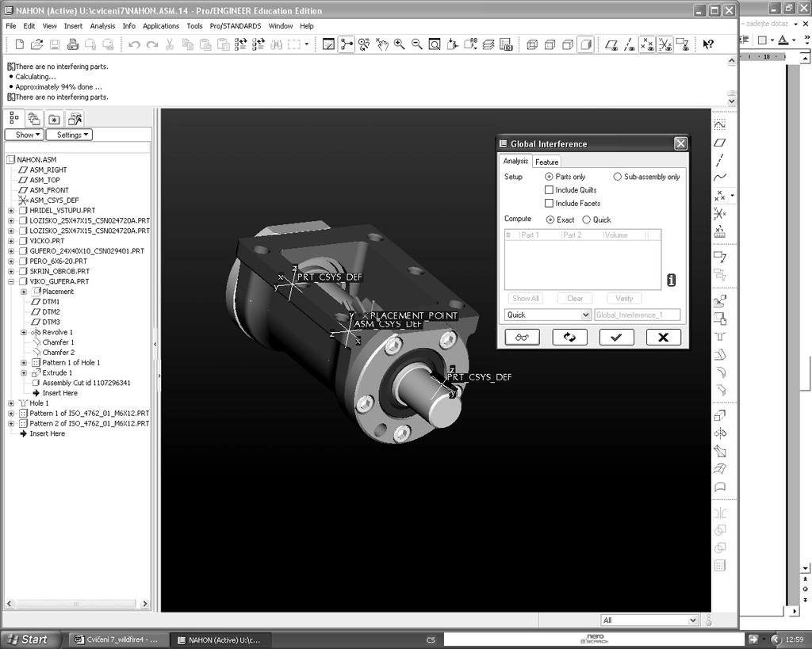
Task: Enable Include Quilts checkbox
Action: coord(549,190)
